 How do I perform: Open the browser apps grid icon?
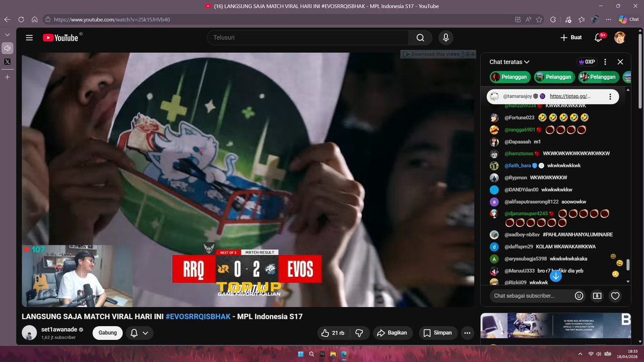(517, 19)
